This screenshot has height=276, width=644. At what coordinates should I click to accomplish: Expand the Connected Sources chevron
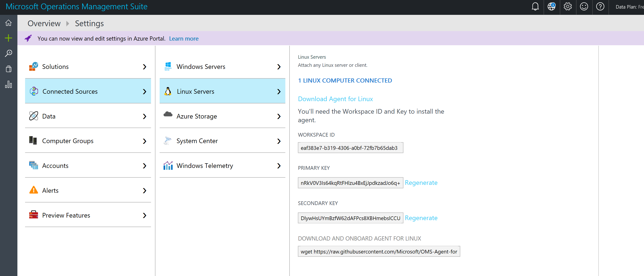pyautogui.click(x=145, y=92)
